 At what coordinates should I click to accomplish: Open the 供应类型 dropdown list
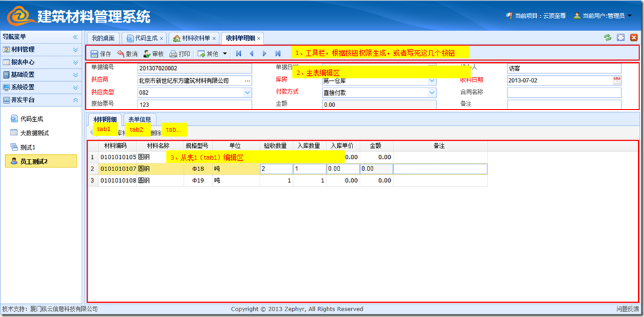[247, 93]
